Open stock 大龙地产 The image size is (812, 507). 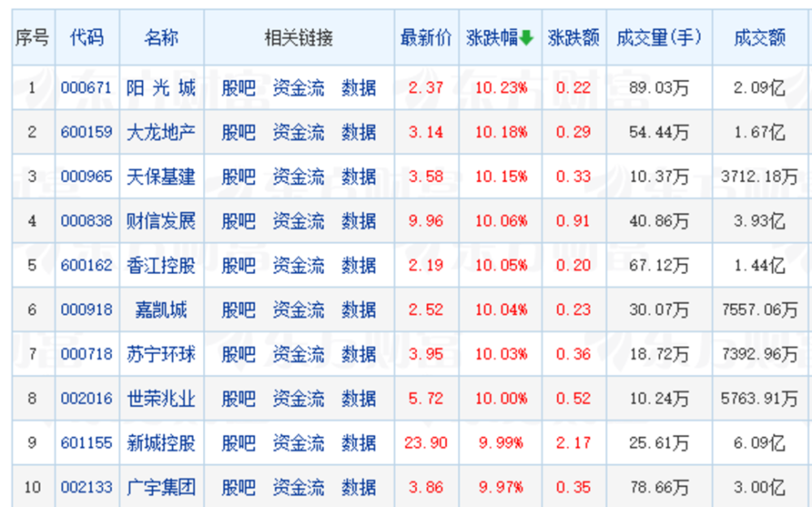click(x=161, y=132)
